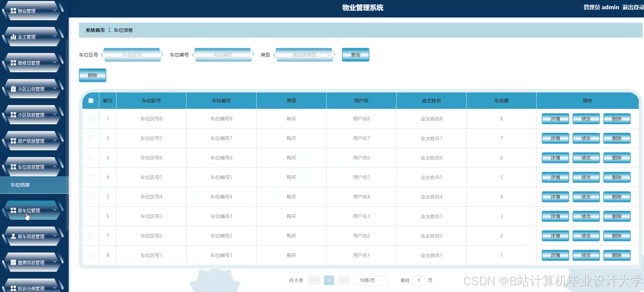
Task: Click the bar chart icon beside 业主管理
Action: pos(13,37)
